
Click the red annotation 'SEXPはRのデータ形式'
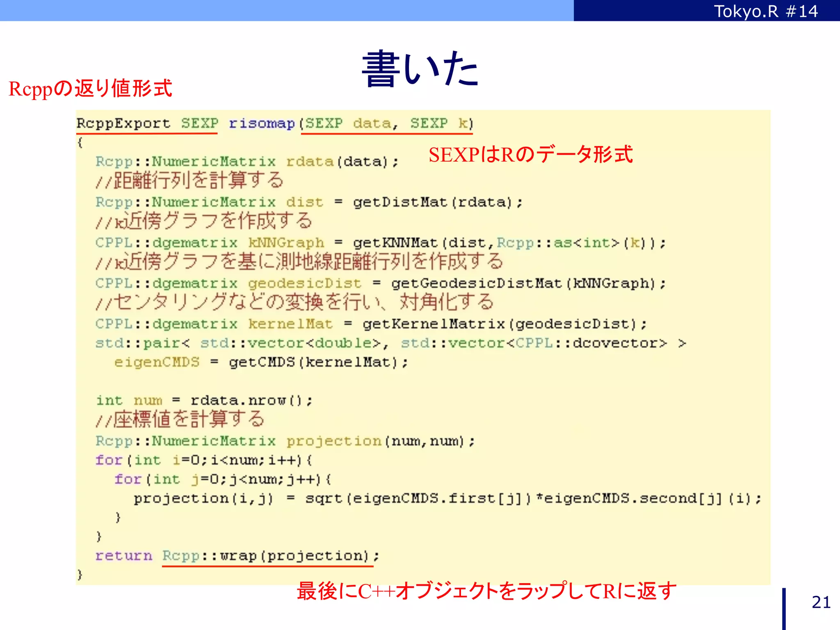point(531,155)
